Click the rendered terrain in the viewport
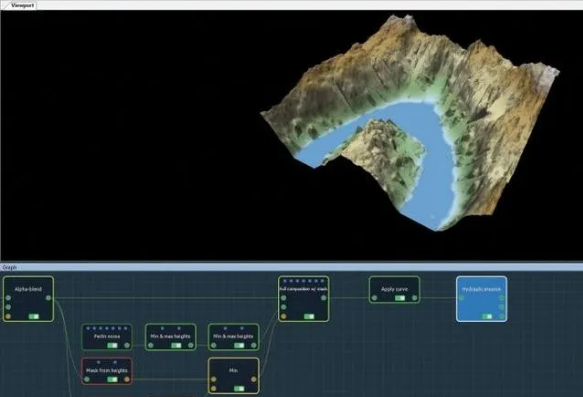This screenshot has width=583, height=397. click(409, 123)
